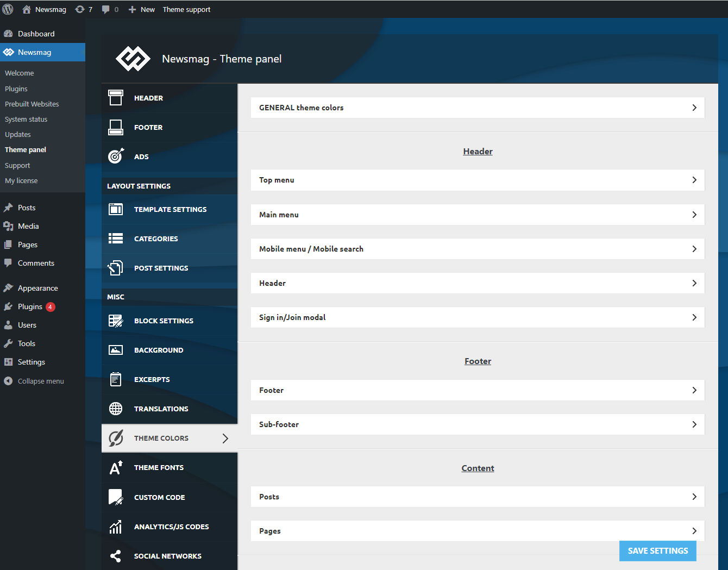Click the Template Settings icon
728x570 pixels.
point(116,209)
